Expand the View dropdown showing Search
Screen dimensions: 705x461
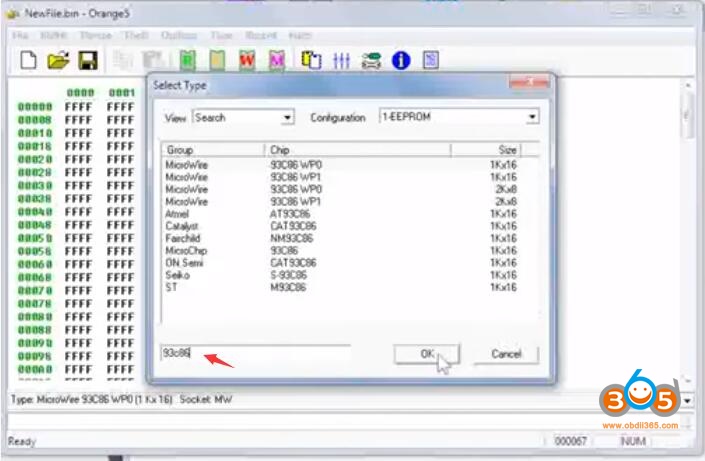click(287, 118)
